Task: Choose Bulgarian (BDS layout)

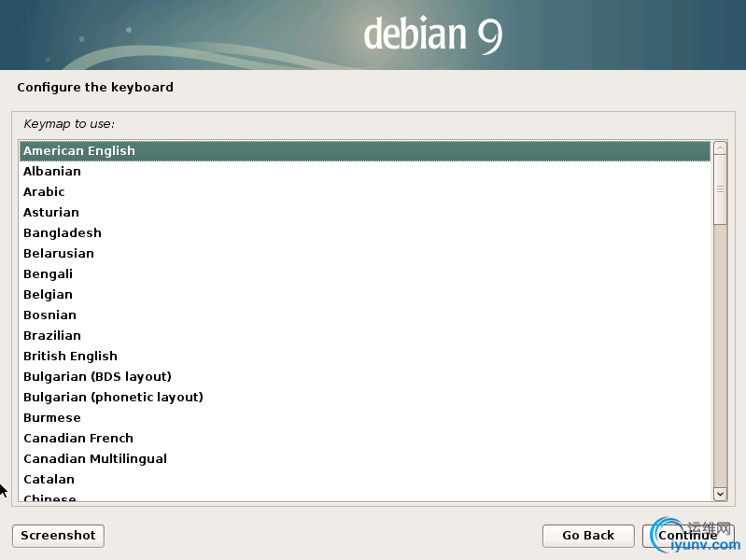Action: [365, 376]
